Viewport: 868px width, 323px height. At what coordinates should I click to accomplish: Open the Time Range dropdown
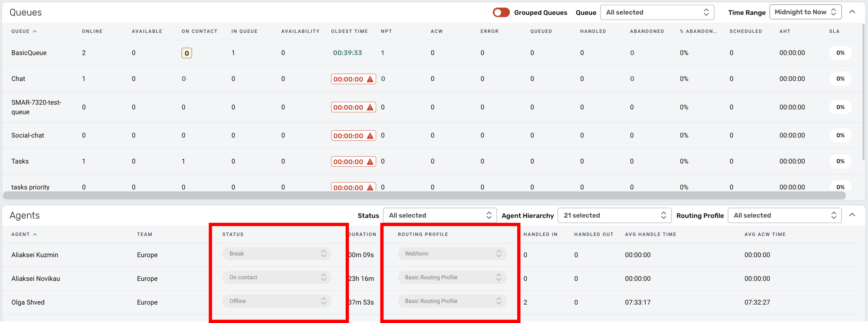[805, 12]
